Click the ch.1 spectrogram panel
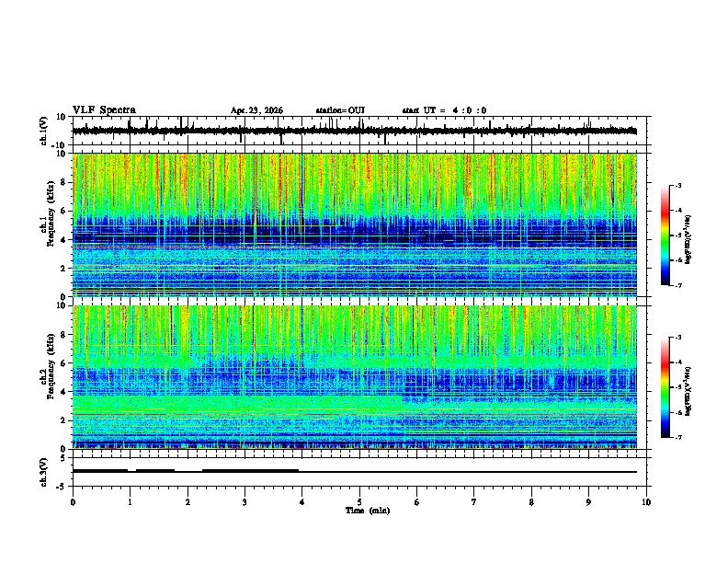Image resolution: width=728 pixels, height=563 pixels. click(355, 224)
